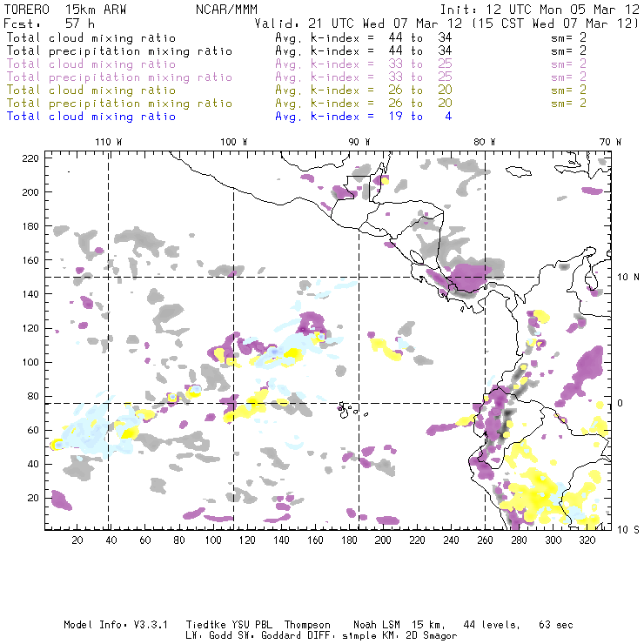Select the "90 W" longitude label
Viewport: 644px width, 644px height.
359,142
